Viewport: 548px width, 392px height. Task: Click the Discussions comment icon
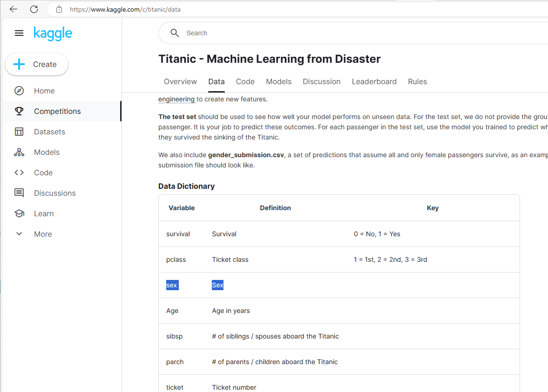pos(19,193)
